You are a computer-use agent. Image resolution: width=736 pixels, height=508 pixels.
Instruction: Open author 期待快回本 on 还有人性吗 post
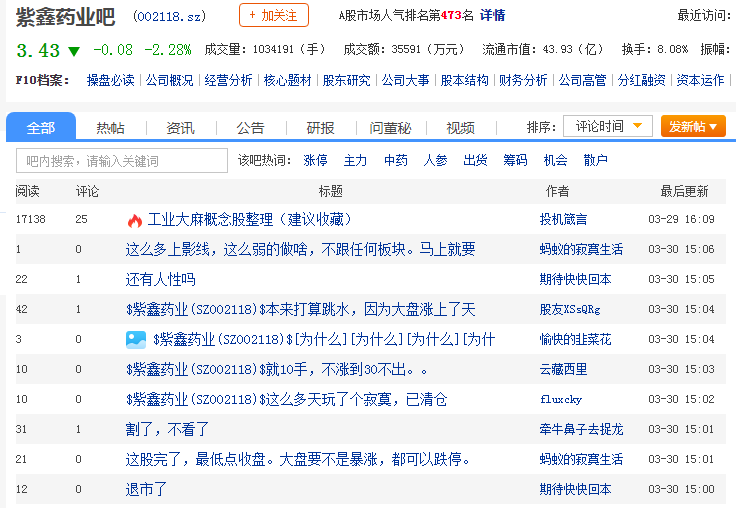tap(575, 279)
